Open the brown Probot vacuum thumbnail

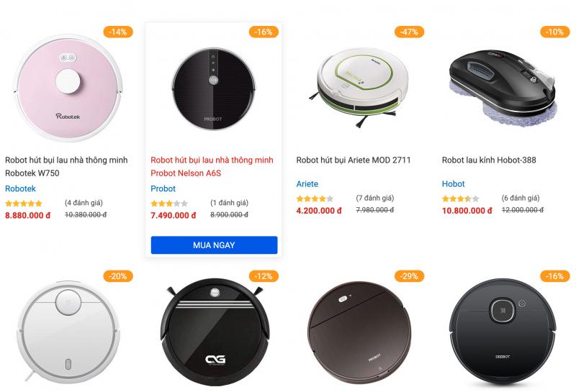(359, 332)
